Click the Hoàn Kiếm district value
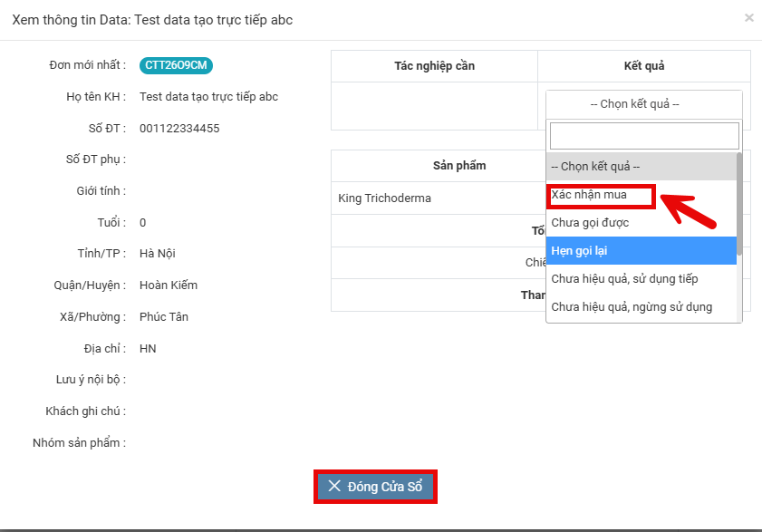 [x=169, y=285]
